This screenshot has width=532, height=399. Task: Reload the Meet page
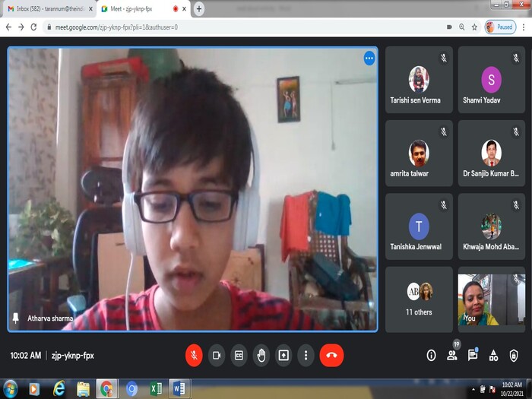[33, 27]
